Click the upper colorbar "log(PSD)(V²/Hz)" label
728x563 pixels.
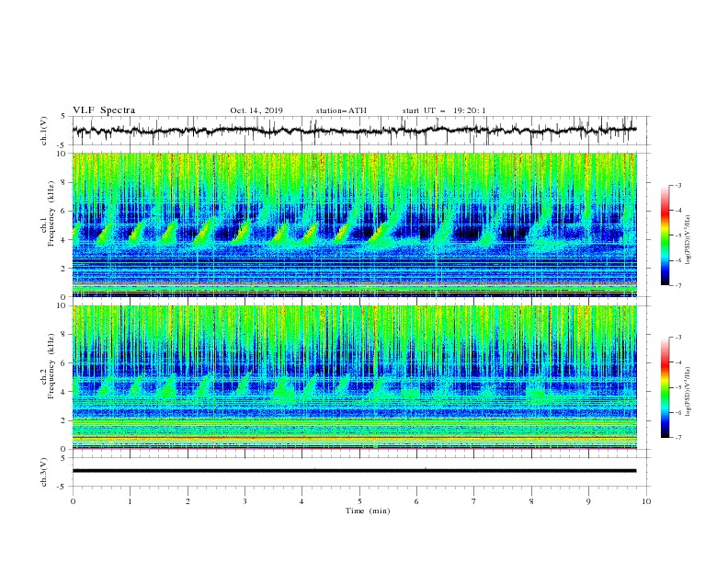688,240
